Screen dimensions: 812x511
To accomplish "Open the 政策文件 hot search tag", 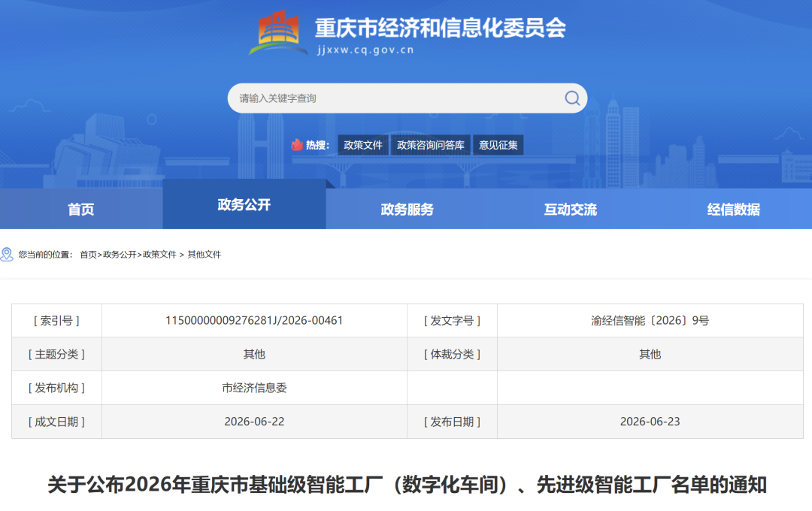I will click(363, 145).
